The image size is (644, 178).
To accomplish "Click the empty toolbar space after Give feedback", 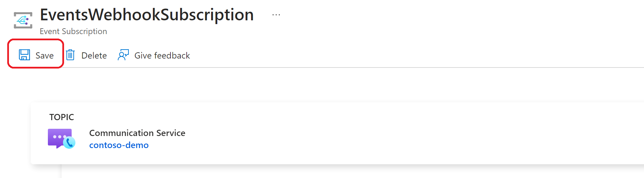I will point(413,55).
